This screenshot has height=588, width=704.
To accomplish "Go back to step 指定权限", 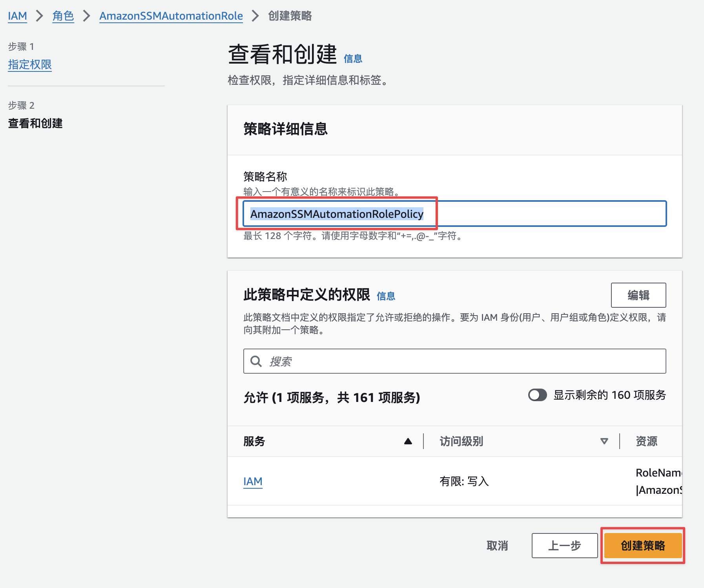I will (30, 64).
